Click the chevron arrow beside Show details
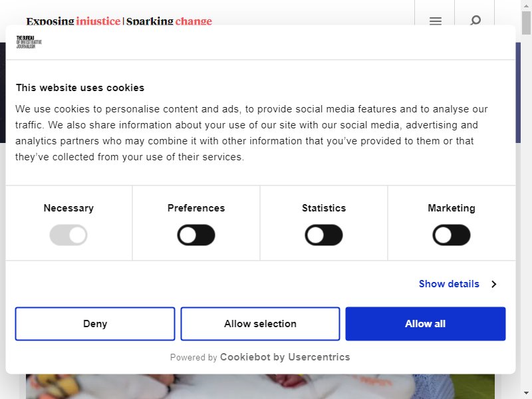The height and width of the screenshot is (399, 532). [x=494, y=284]
